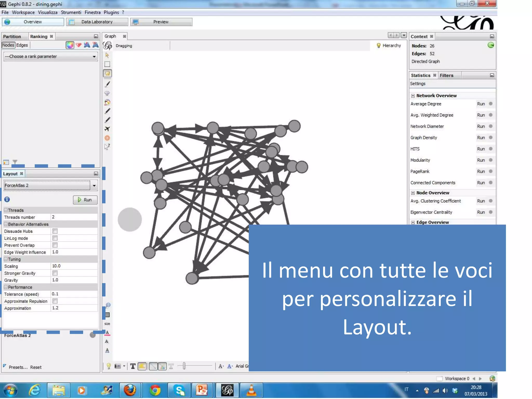Select the shortest path airplane tool
Screen dimensions: 532x399
pos(107,129)
